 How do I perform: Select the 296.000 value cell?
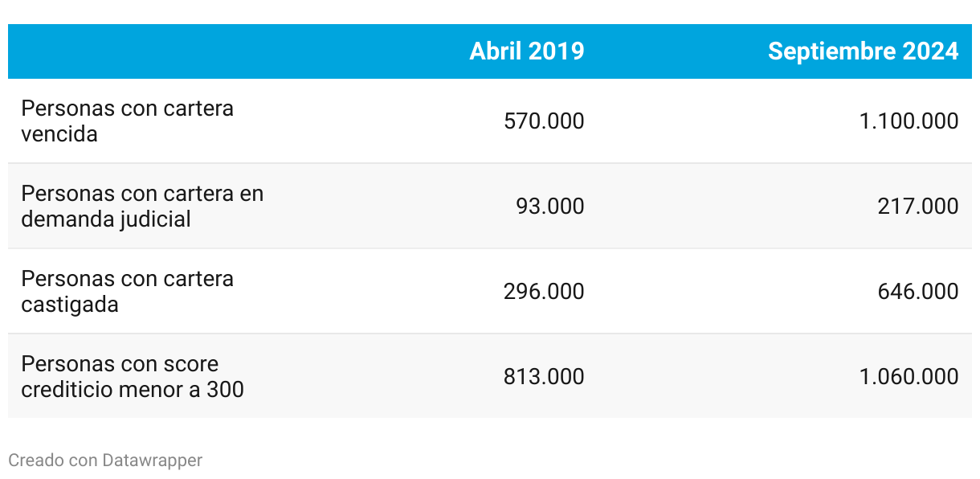coord(544,292)
